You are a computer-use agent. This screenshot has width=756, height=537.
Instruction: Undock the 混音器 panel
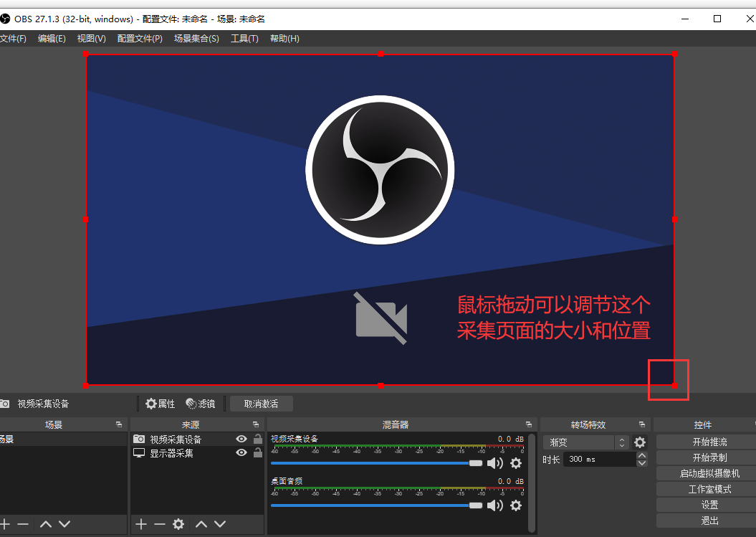point(529,424)
